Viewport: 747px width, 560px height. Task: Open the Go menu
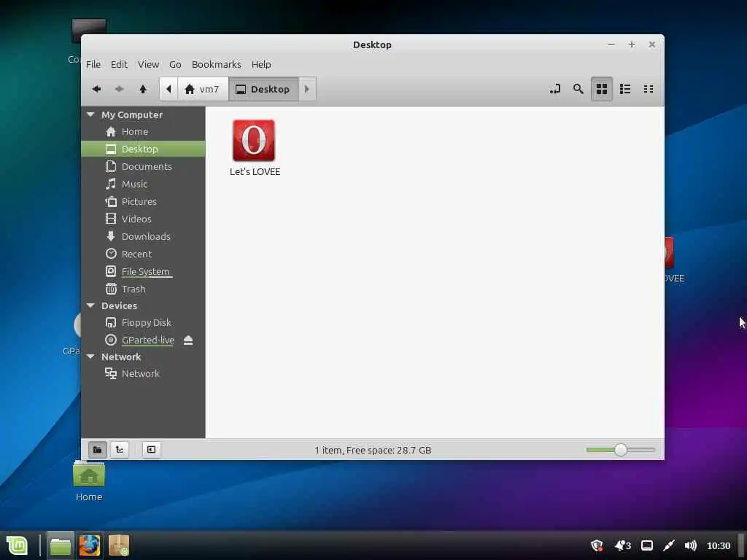[x=175, y=64]
